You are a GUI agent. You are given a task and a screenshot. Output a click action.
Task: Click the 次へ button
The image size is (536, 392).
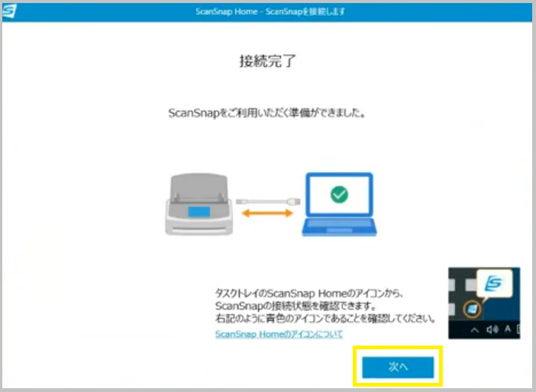[398, 367]
